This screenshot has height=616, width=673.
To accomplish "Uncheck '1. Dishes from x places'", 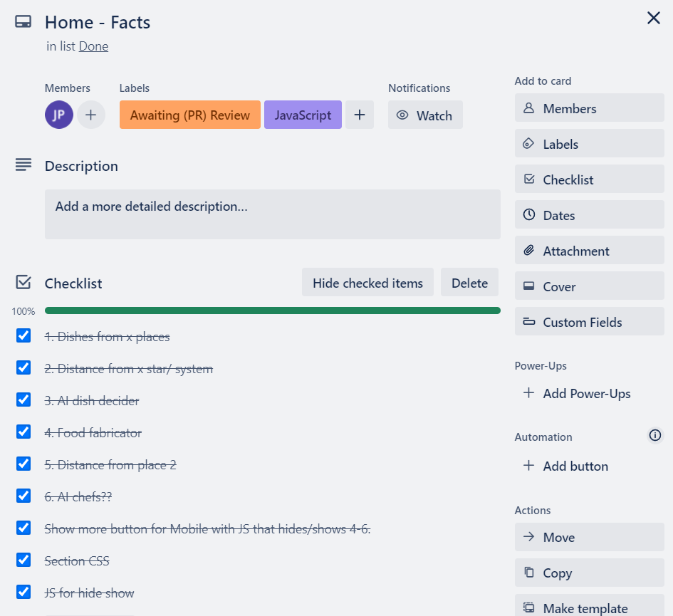I will 24,335.
